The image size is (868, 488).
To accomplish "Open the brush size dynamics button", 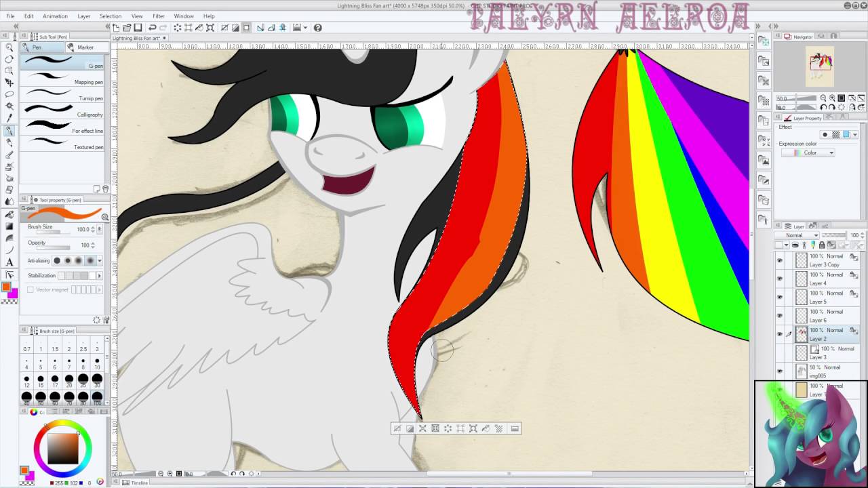I will click(x=100, y=229).
